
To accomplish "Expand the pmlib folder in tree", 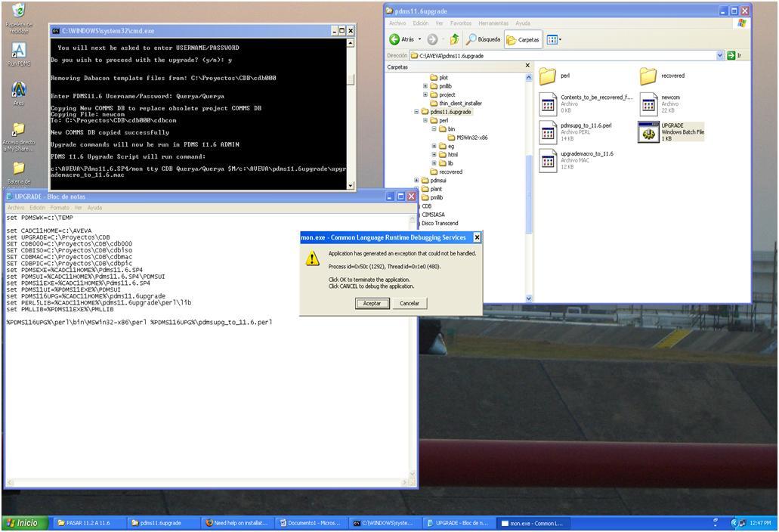I will click(x=425, y=86).
